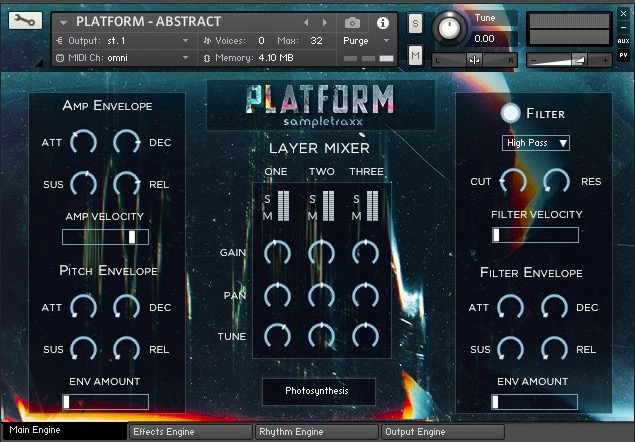Image resolution: width=635 pixels, height=442 pixels.
Task: Click the Max voices value 32
Action: click(x=316, y=41)
